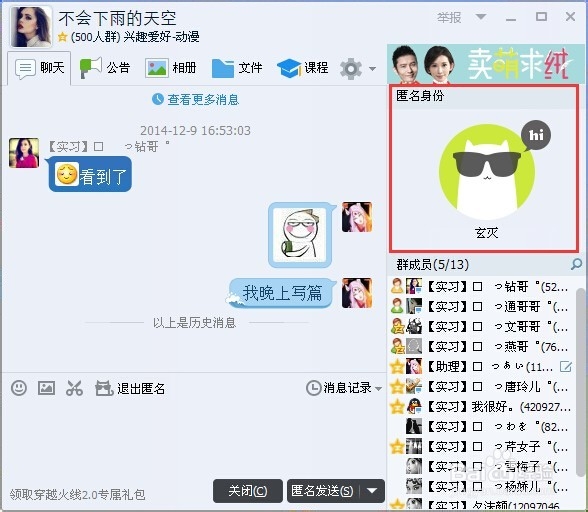Image resolution: width=588 pixels, height=512 pixels.
Task: Click the admin icon beside 通哥哥 row
Action: (x=397, y=306)
